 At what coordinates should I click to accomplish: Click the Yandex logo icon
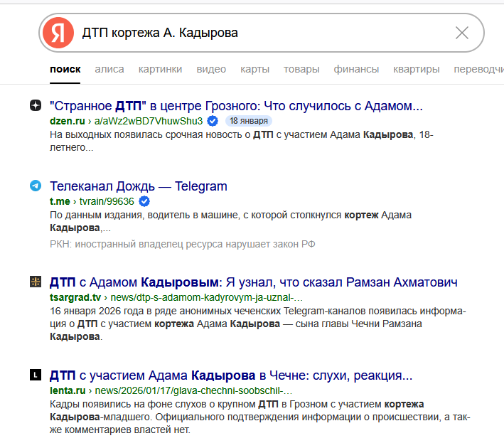tap(58, 33)
